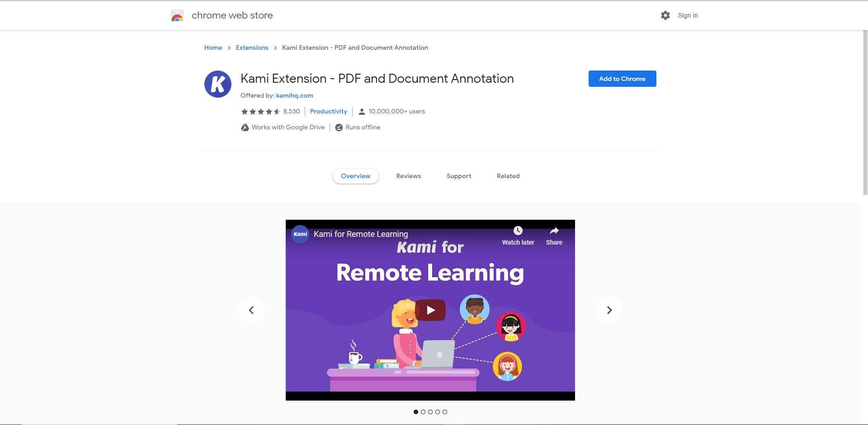
Task: Click the users person icon
Action: click(362, 112)
